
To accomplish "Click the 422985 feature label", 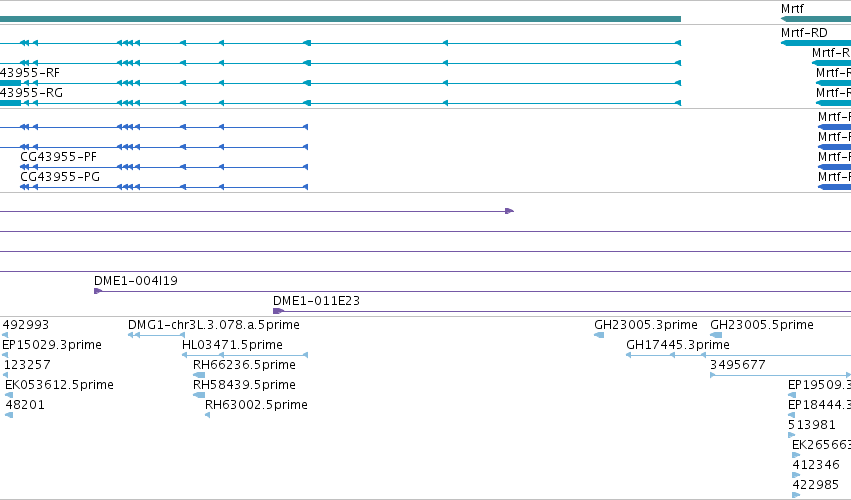I will tap(816, 485).
